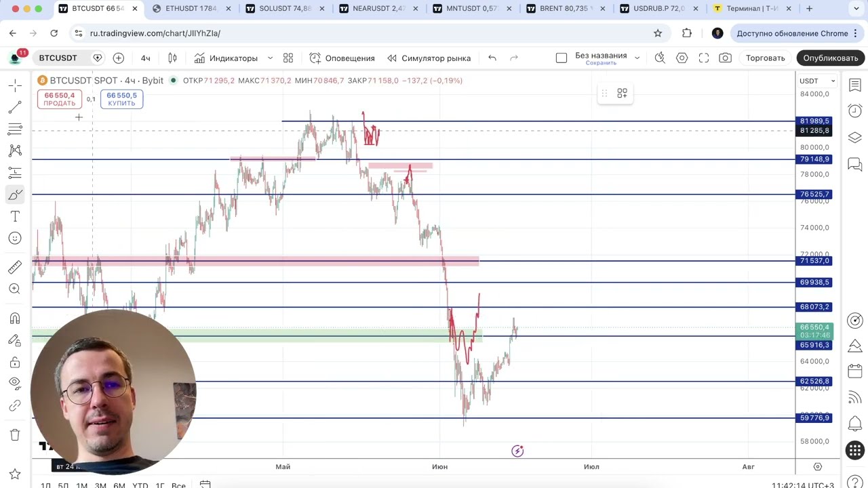Viewport: 868px width, 488px height.
Task: Open time axis settings gear
Action: click(818, 466)
